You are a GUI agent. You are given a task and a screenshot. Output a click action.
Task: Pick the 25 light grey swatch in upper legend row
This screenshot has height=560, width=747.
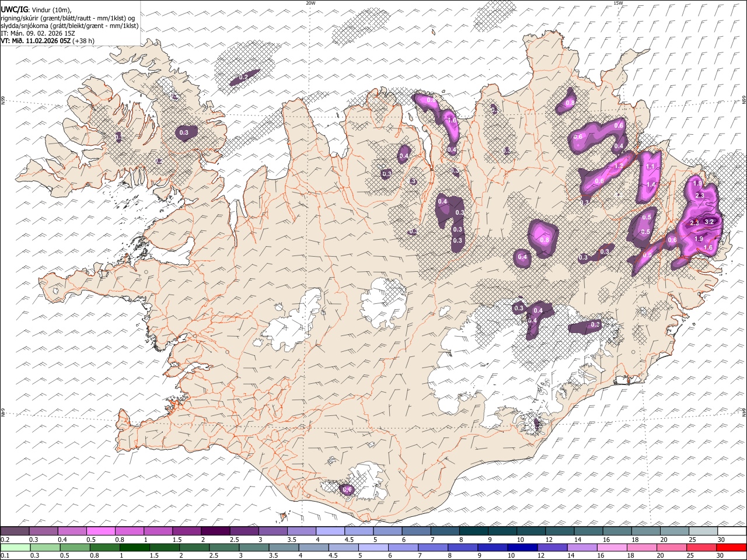point(703,531)
